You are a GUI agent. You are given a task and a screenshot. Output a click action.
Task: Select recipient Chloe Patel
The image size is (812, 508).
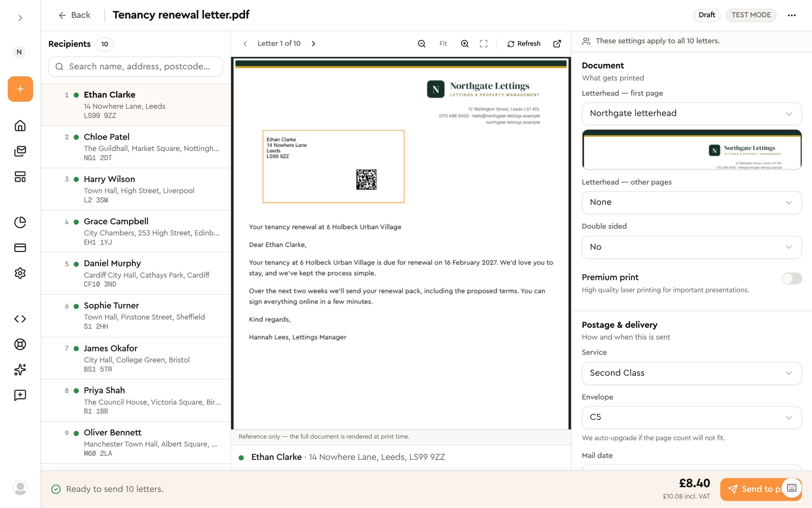[136, 147]
